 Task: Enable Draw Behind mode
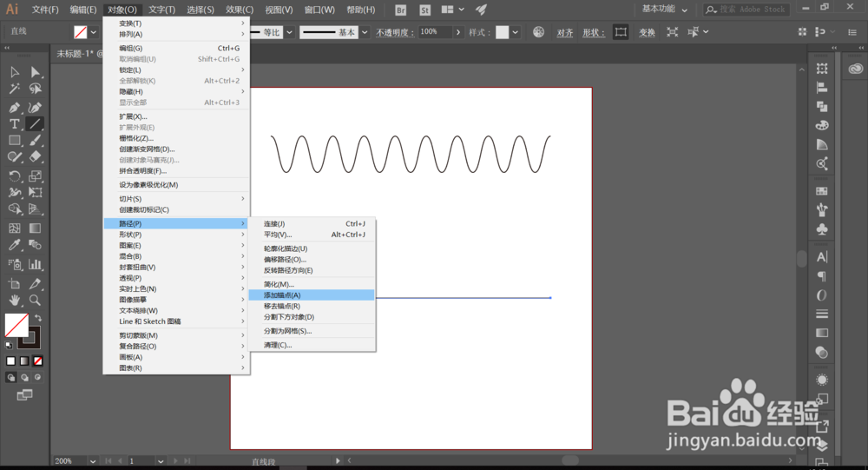coord(24,377)
